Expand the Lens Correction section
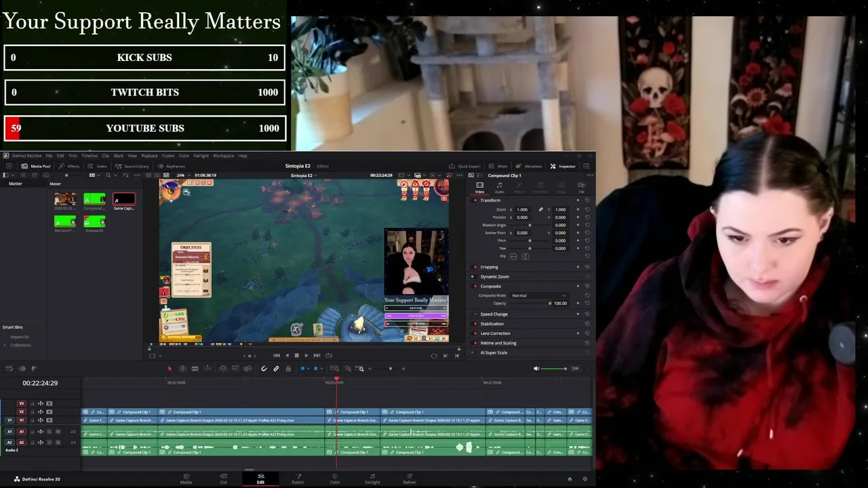The width and height of the screenshot is (868, 488). pyautogui.click(x=495, y=333)
